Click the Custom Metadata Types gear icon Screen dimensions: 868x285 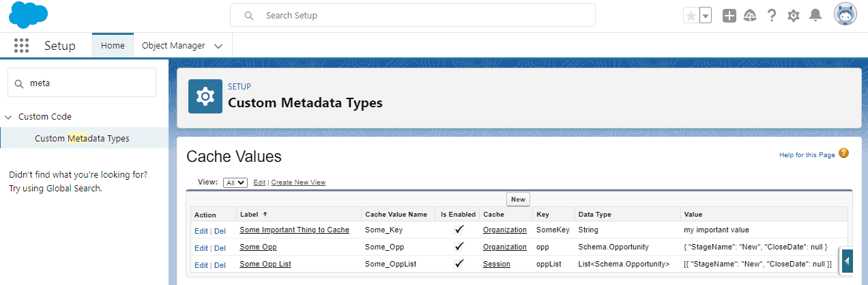pyautogui.click(x=205, y=96)
